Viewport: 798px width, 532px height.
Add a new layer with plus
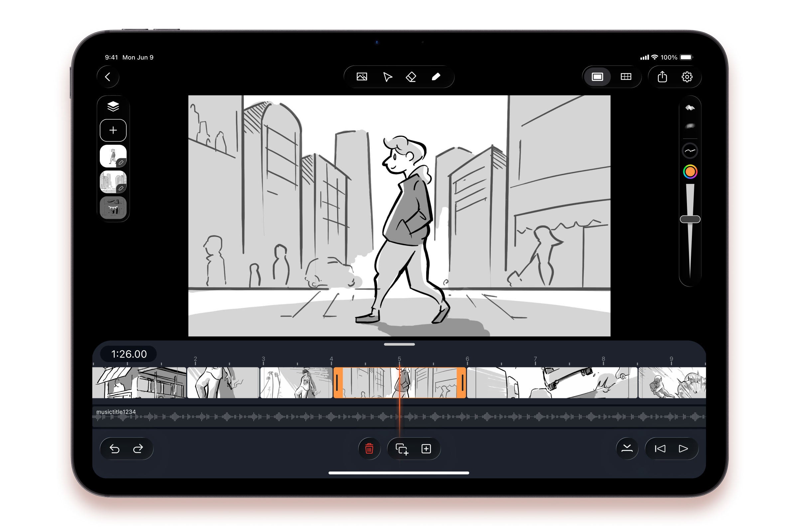(113, 130)
